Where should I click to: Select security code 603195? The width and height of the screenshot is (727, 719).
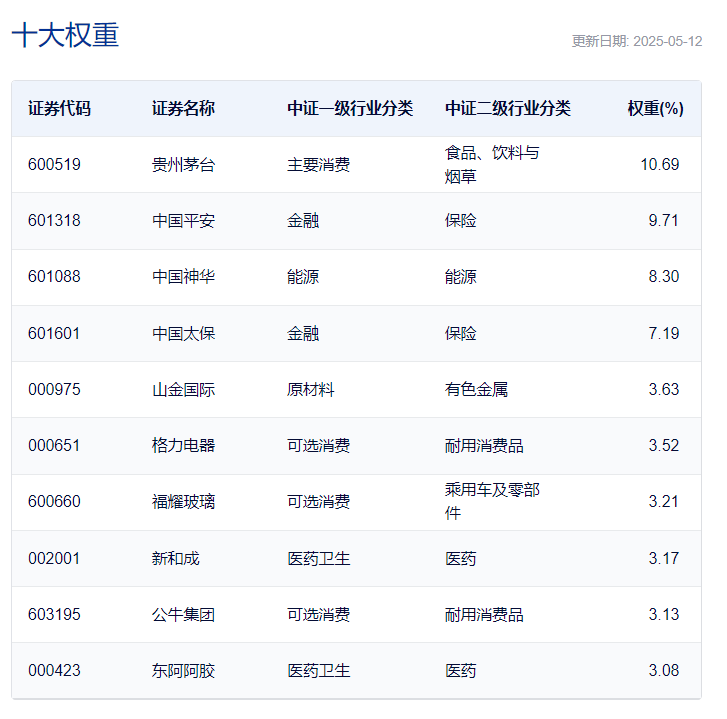pyautogui.click(x=54, y=615)
